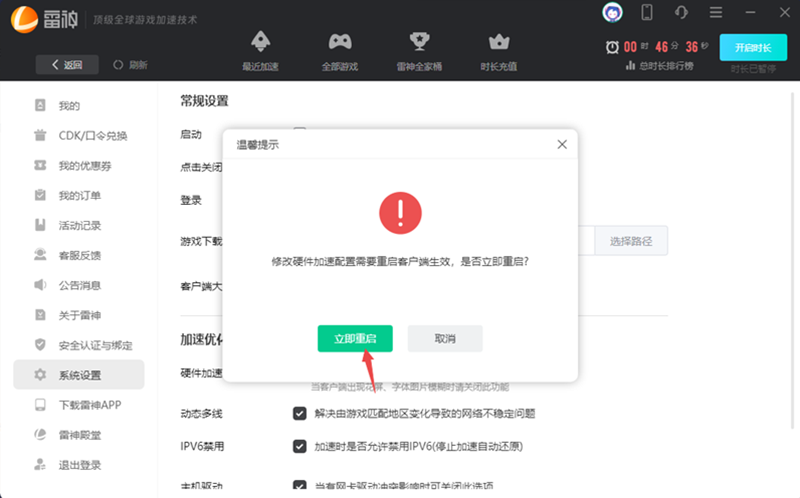This screenshot has height=498, width=800.
Task: Toggle the 动态多线 checkbox
Action: coord(299,413)
